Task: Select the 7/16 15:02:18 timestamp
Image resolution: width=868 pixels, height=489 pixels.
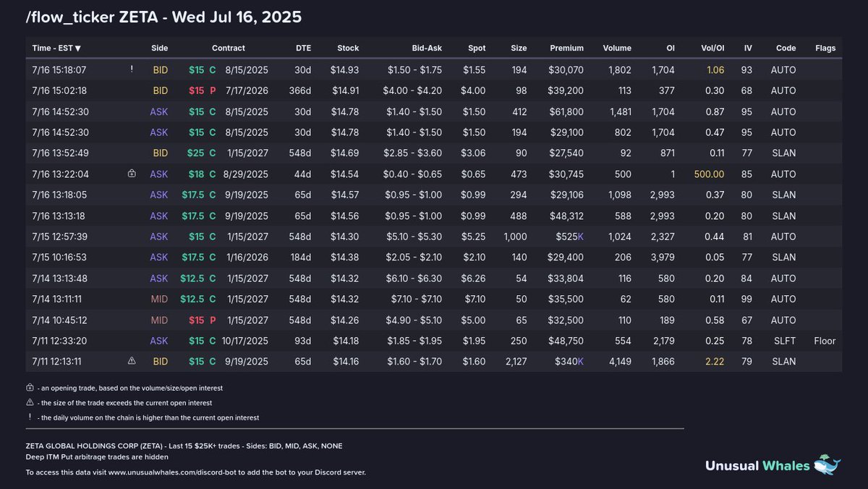Action: [x=59, y=91]
